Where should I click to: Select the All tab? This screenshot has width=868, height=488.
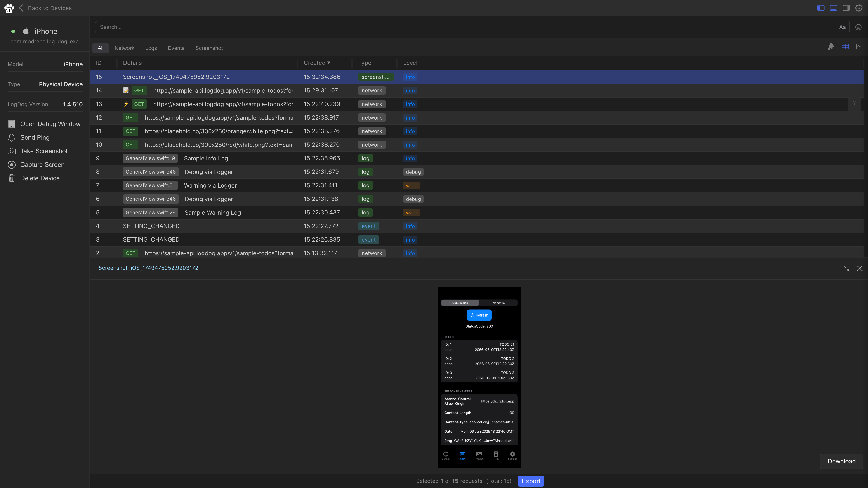(x=100, y=48)
